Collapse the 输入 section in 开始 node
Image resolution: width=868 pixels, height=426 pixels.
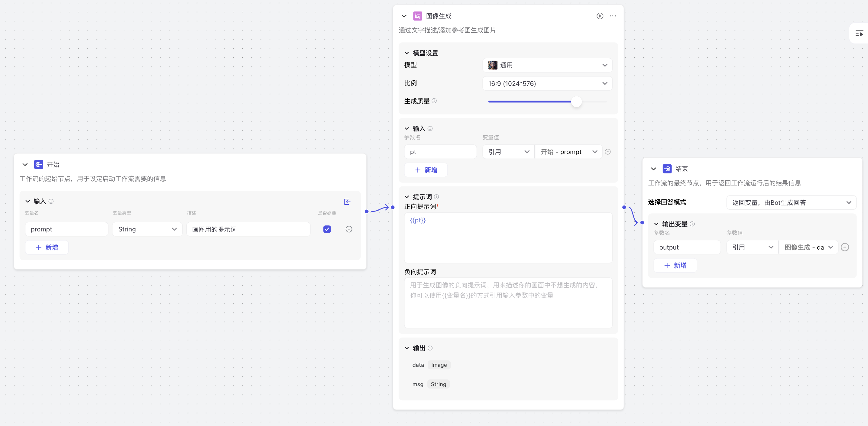coord(28,202)
